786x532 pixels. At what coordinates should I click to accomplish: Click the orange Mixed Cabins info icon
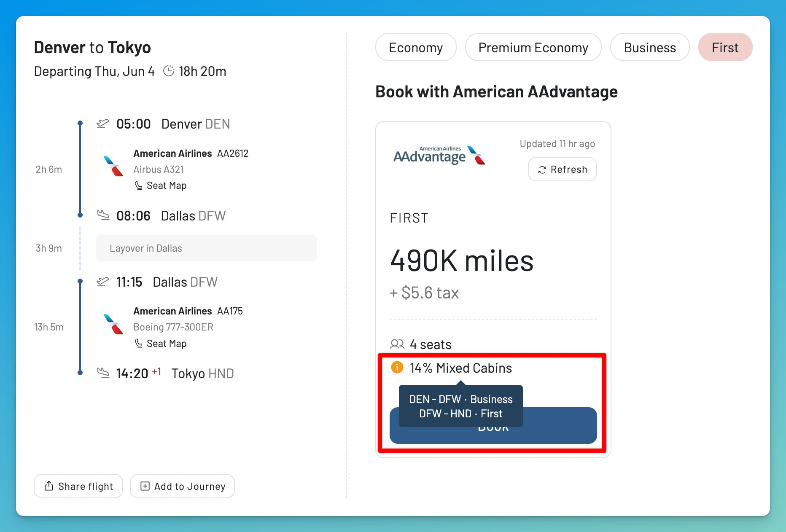click(397, 368)
